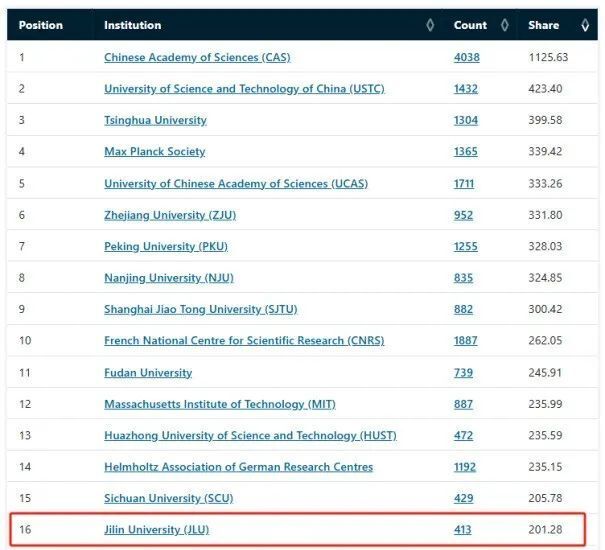This screenshot has width=605, height=550.
Task: Select share value 235.99
Action: (545, 404)
